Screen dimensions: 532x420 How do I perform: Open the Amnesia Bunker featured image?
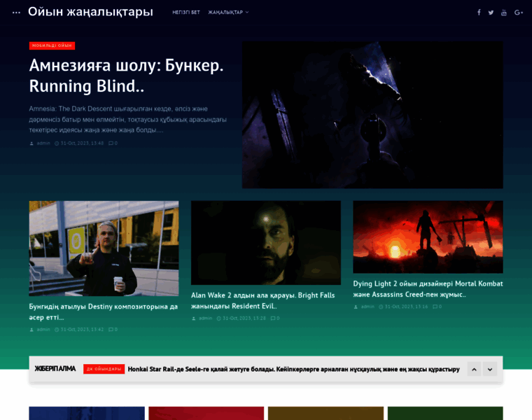(372, 115)
